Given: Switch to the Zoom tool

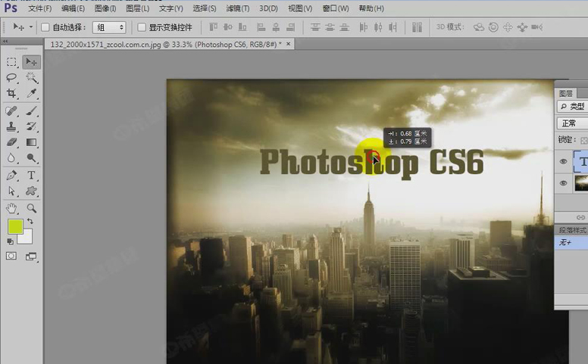Looking at the screenshot, I should [x=32, y=207].
